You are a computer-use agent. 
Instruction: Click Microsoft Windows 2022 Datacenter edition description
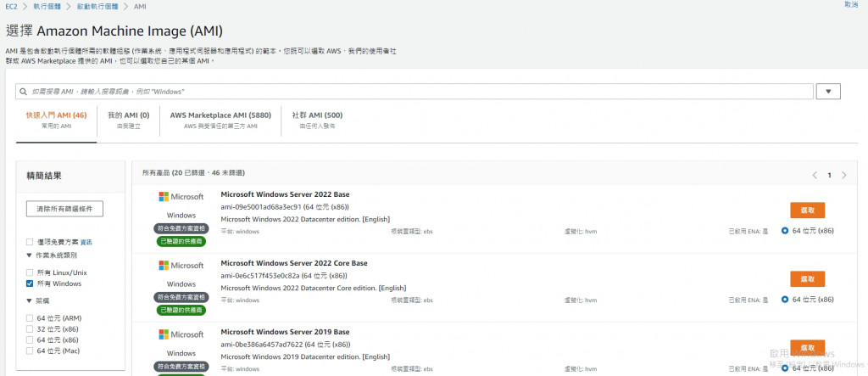(305, 219)
